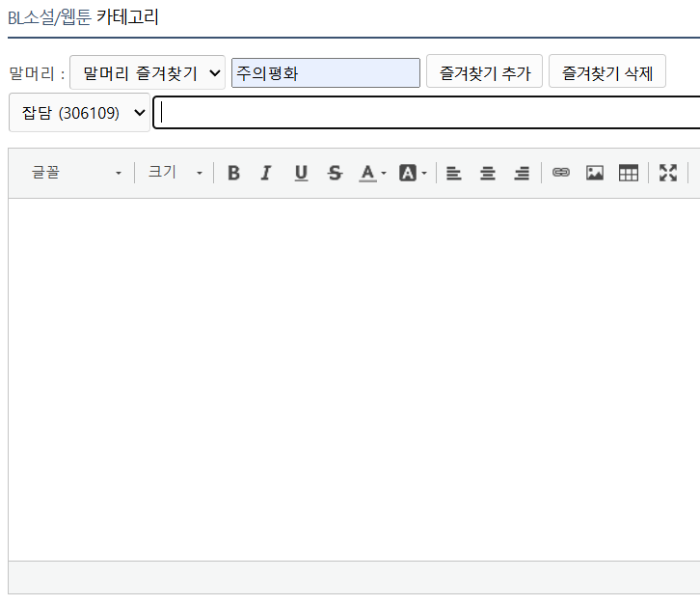Insert a table

pos(629,173)
